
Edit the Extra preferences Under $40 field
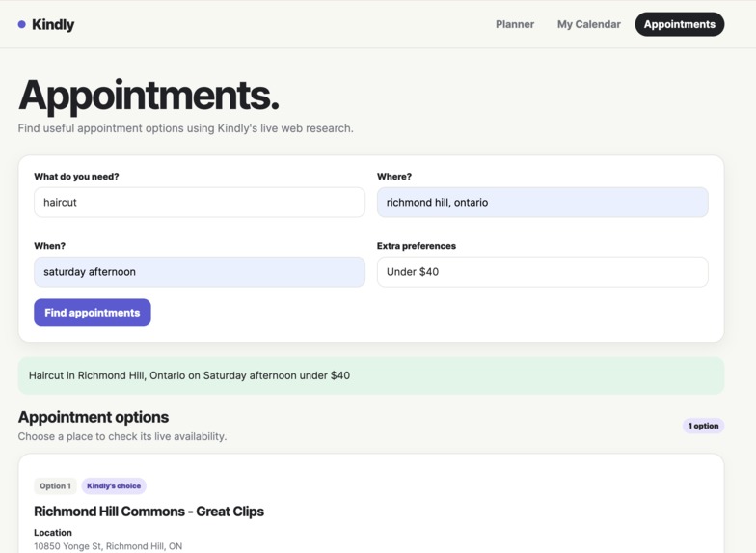point(542,272)
